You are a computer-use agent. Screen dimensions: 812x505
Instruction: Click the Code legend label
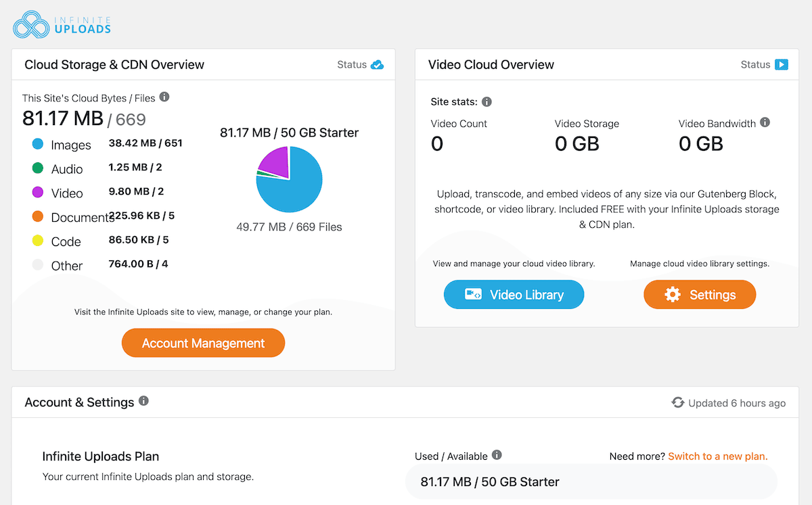(x=66, y=241)
